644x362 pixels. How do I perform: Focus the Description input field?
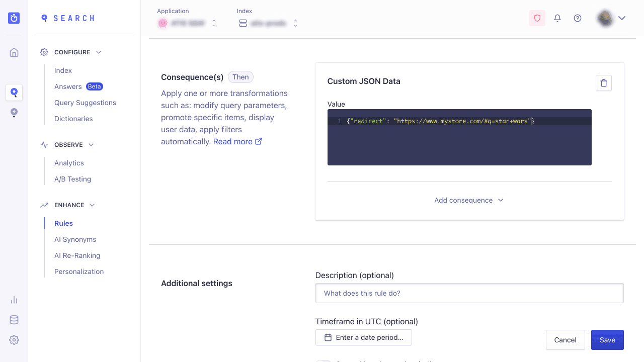(x=469, y=293)
